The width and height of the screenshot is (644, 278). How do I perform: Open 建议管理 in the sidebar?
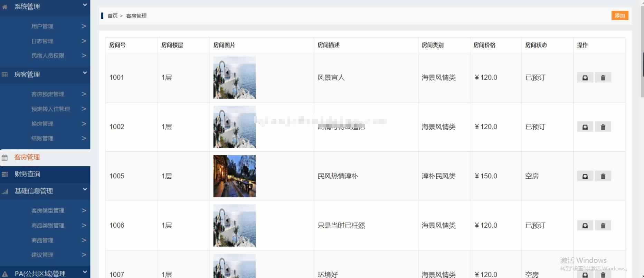42,255
